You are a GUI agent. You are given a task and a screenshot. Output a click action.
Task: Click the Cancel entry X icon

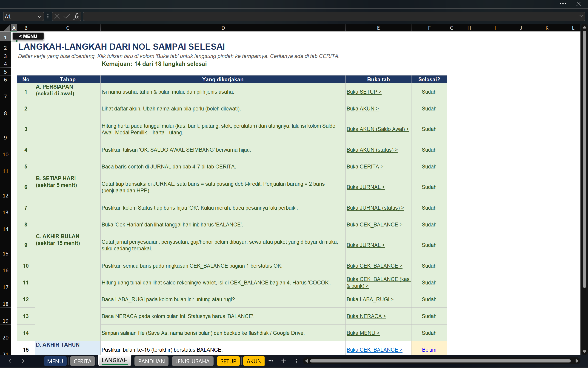point(57,16)
